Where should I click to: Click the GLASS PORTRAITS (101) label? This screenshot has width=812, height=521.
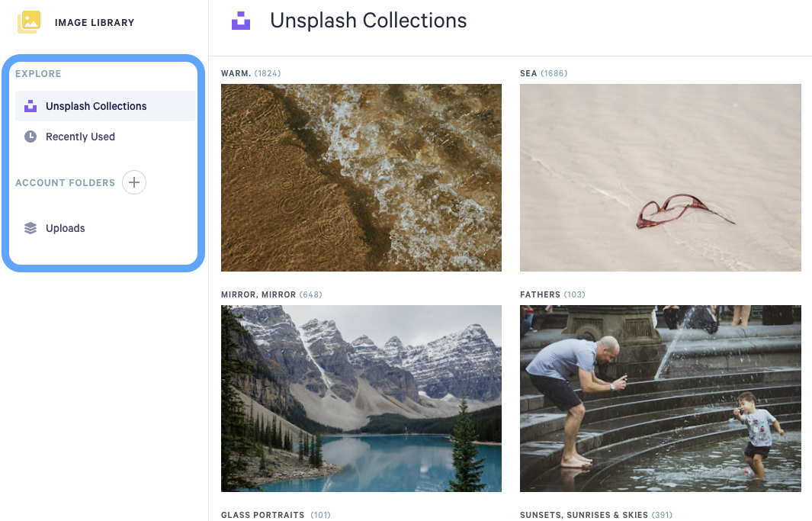coord(275,515)
